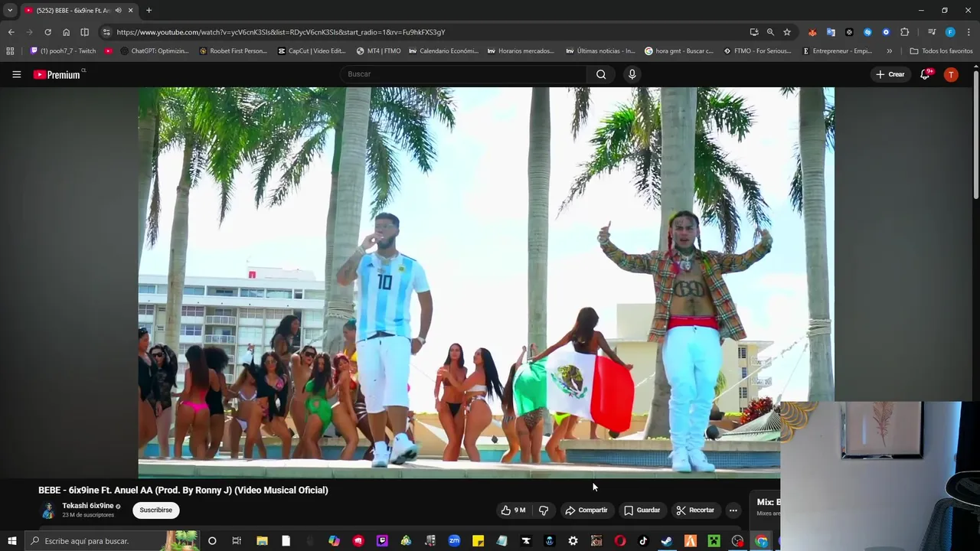The image size is (980, 551).
Task: Go to YouTube Premium home logo
Action: [58, 74]
